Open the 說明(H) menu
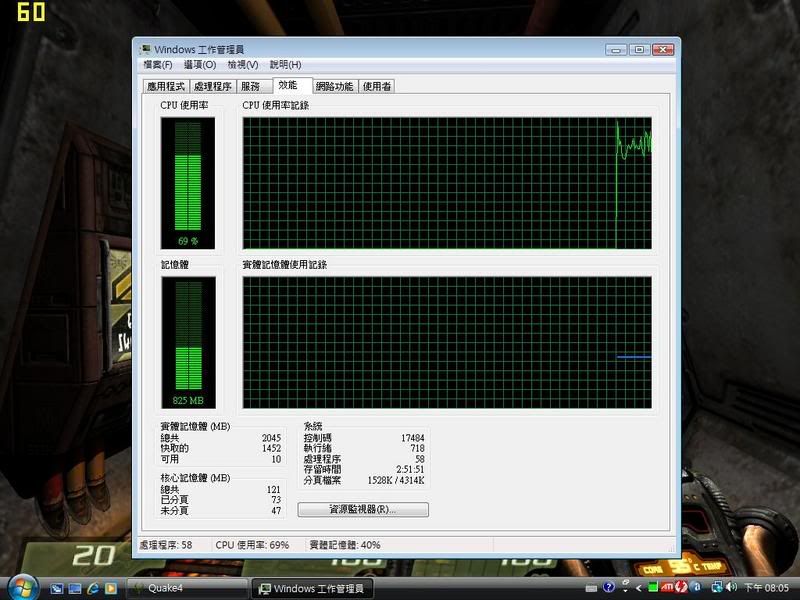800x600 pixels. click(286, 65)
